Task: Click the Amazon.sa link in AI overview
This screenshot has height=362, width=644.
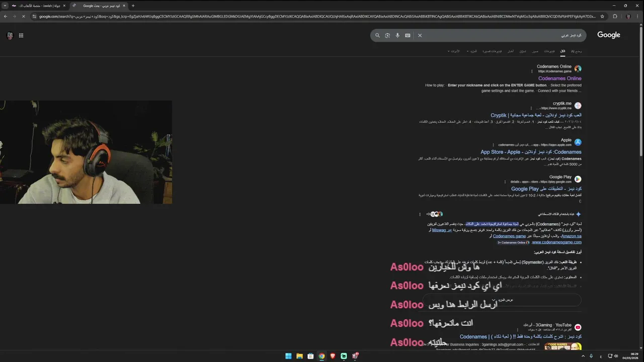Action: pos(571,236)
